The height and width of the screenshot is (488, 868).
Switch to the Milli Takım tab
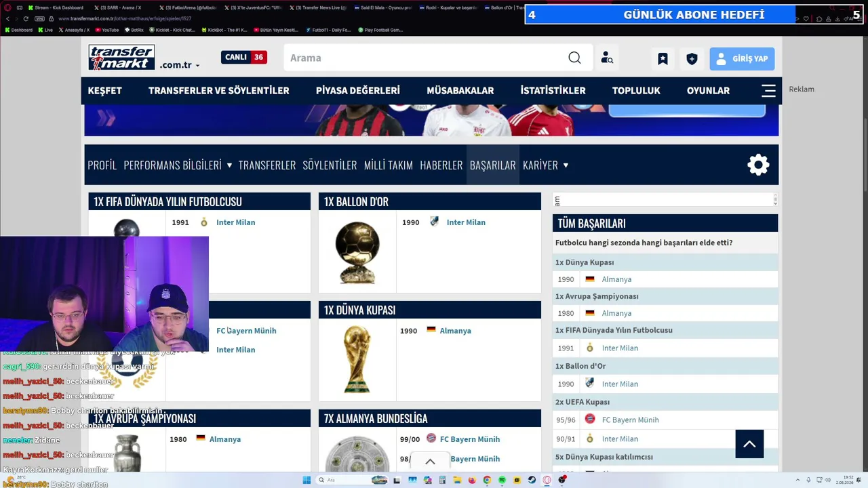389,165
